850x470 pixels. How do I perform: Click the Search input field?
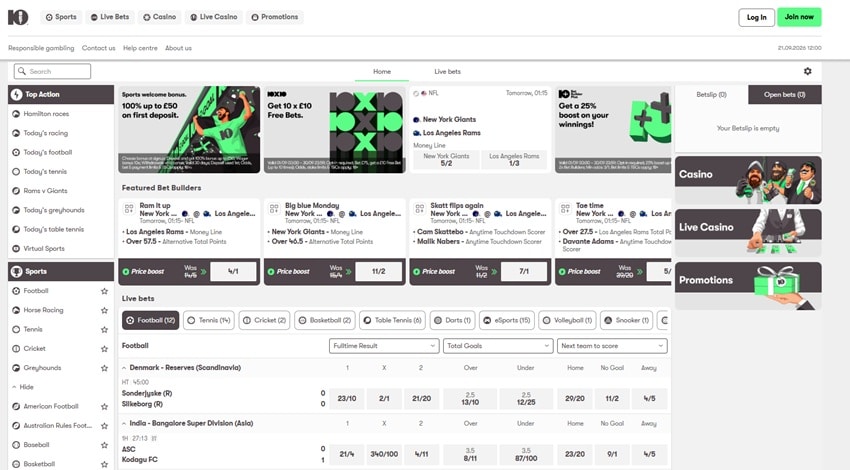tap(52, 71)
